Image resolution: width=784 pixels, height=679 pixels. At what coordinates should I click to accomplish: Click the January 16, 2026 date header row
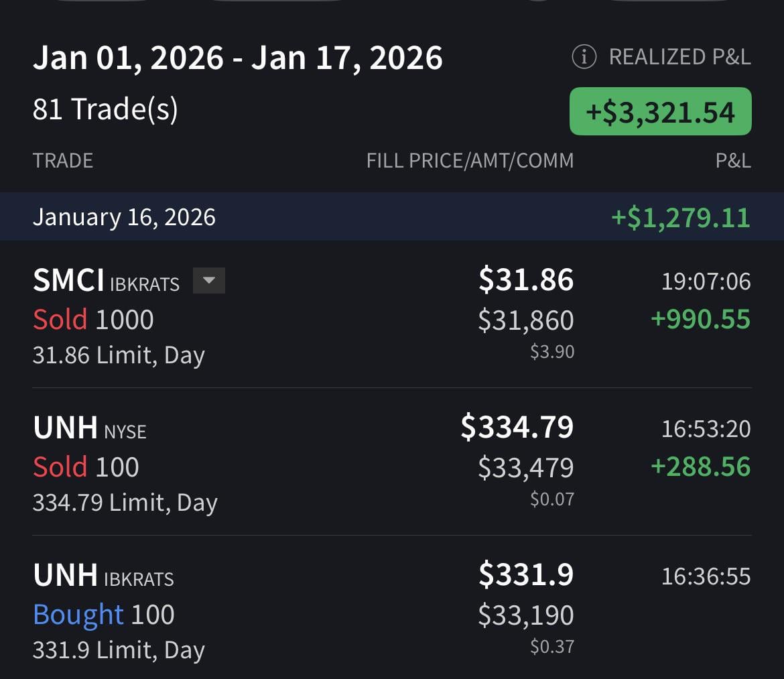[x=124, y=217]
